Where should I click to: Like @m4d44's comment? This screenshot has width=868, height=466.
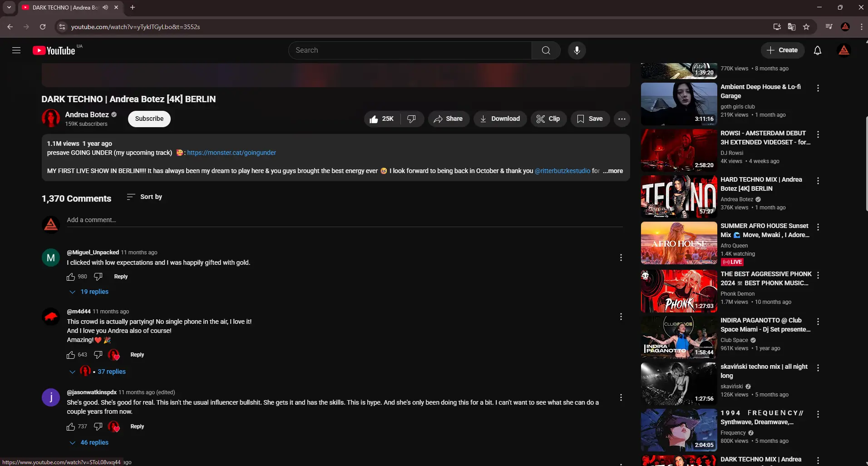point(71,355)
